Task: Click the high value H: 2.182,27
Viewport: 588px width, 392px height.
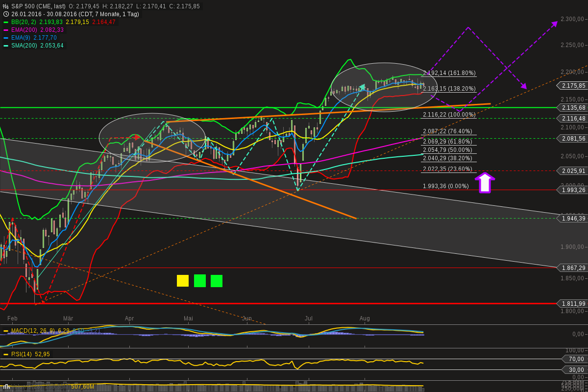Action: pos(117,6)
